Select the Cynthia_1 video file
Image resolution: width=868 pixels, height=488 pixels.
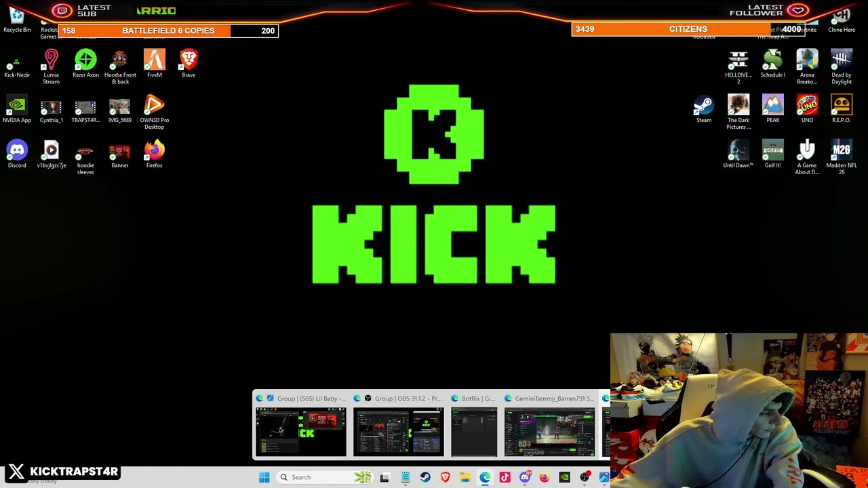click(x=51, y=110)
